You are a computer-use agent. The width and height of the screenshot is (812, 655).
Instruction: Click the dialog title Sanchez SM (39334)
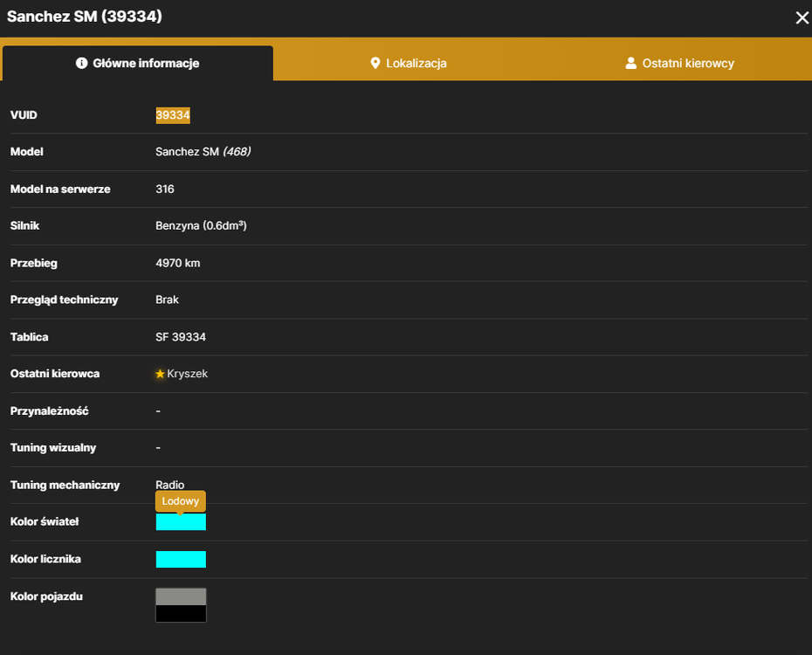[x=85, y=17]
